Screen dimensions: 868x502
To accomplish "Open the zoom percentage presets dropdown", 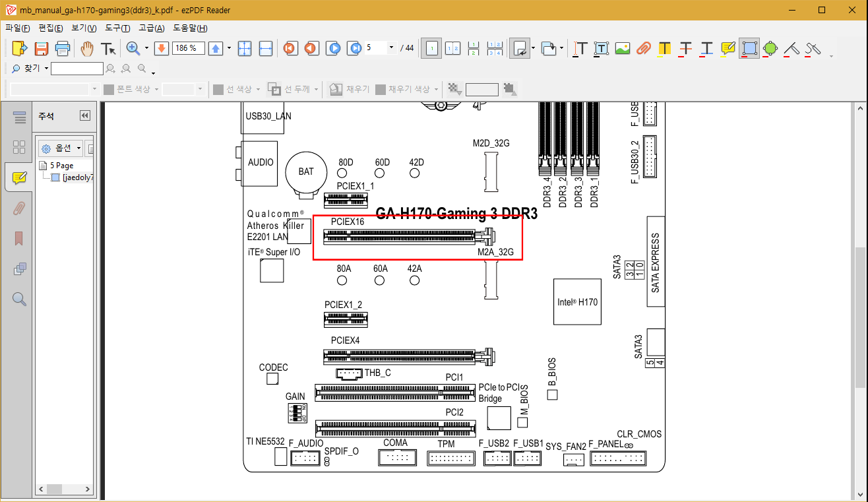I will (229, 48).
